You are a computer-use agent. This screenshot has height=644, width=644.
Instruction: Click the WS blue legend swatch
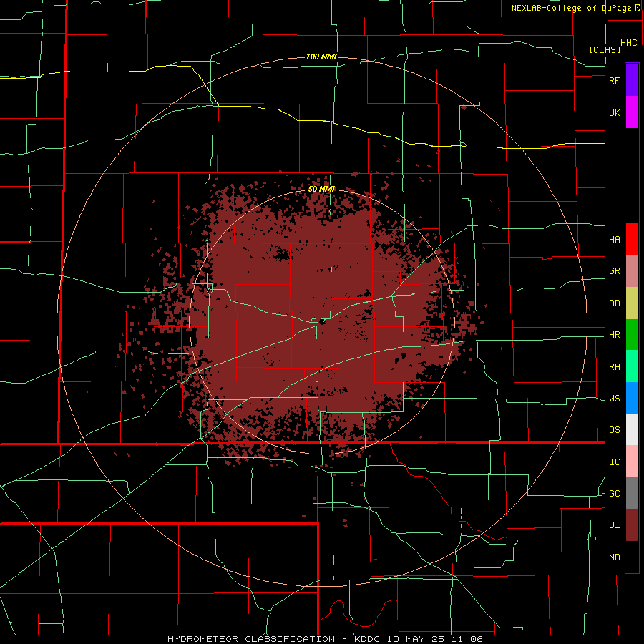[x=632, y=398]
